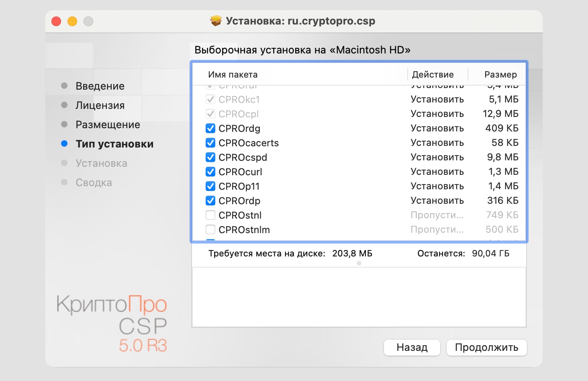Select the Лицензия step in sidebar
The image size is (588, 381).
coord(100,105)
